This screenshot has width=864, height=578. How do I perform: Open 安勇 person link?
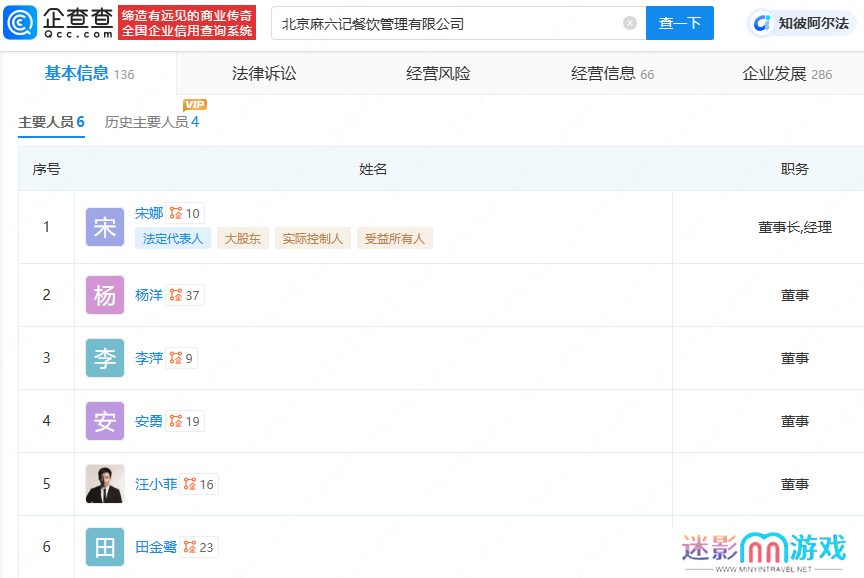pyautogui.click(x=149, y=422)
